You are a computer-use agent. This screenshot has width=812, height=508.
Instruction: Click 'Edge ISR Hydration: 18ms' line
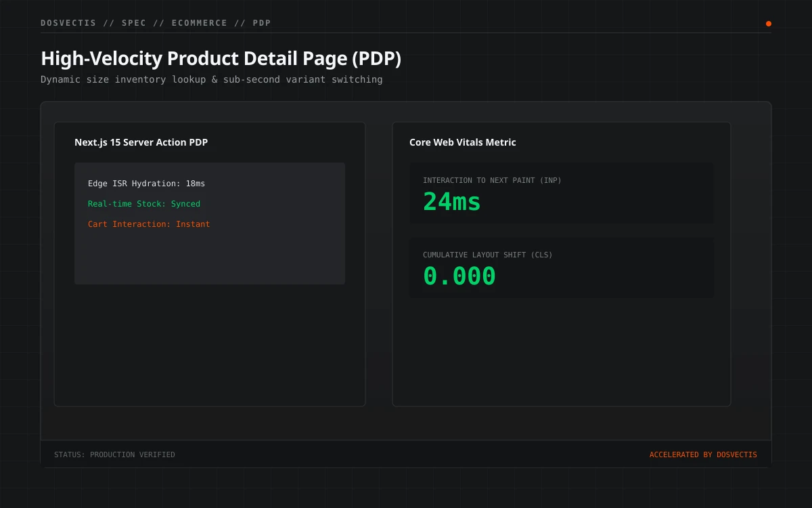(x=146, y=184)
